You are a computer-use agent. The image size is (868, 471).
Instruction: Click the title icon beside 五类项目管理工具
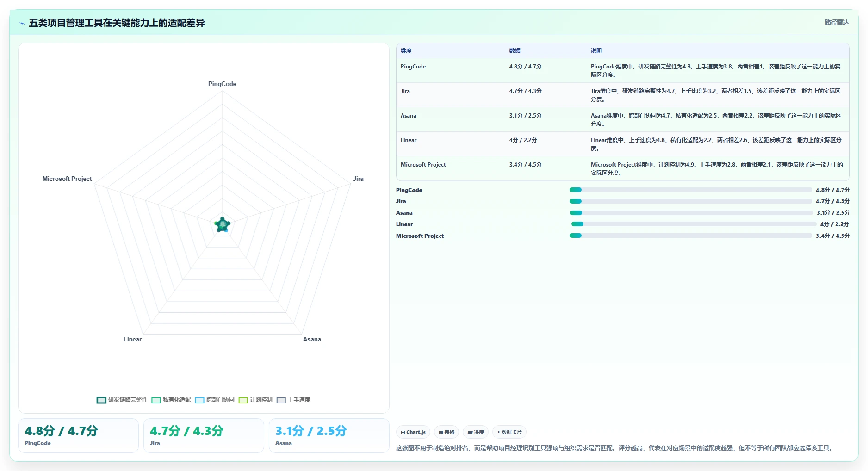pos(22,23)
